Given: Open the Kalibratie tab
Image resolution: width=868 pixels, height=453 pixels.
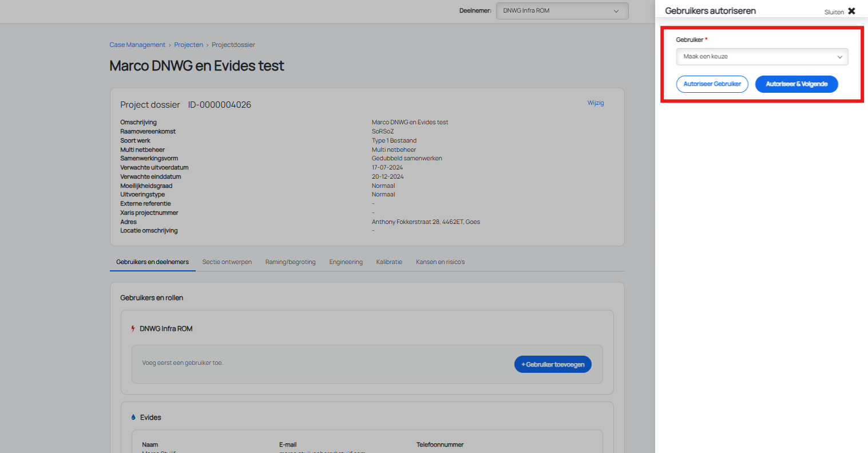Looking at the screenshot, I should click(389, 262).
